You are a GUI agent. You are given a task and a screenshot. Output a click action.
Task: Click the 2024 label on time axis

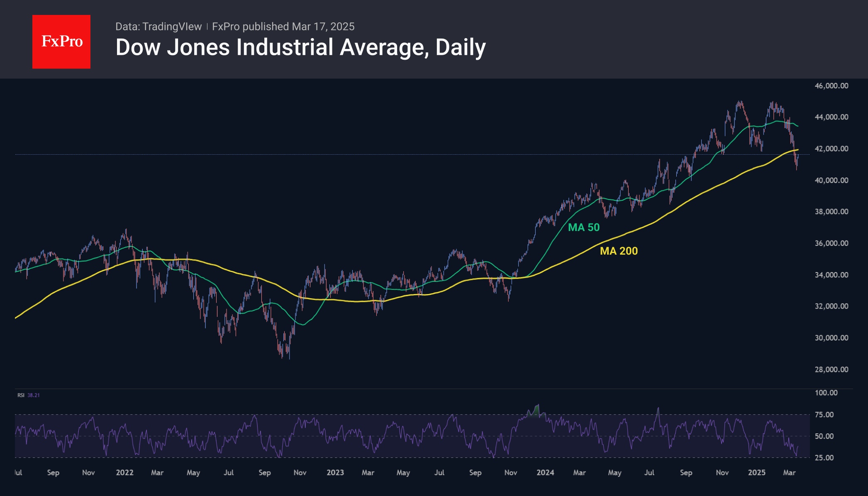[545, 473]
